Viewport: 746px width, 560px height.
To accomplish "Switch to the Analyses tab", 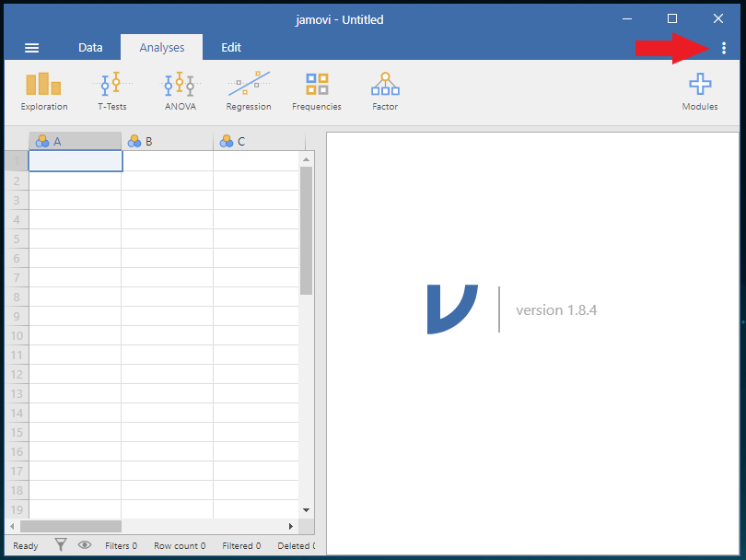I will click(162, 48).
